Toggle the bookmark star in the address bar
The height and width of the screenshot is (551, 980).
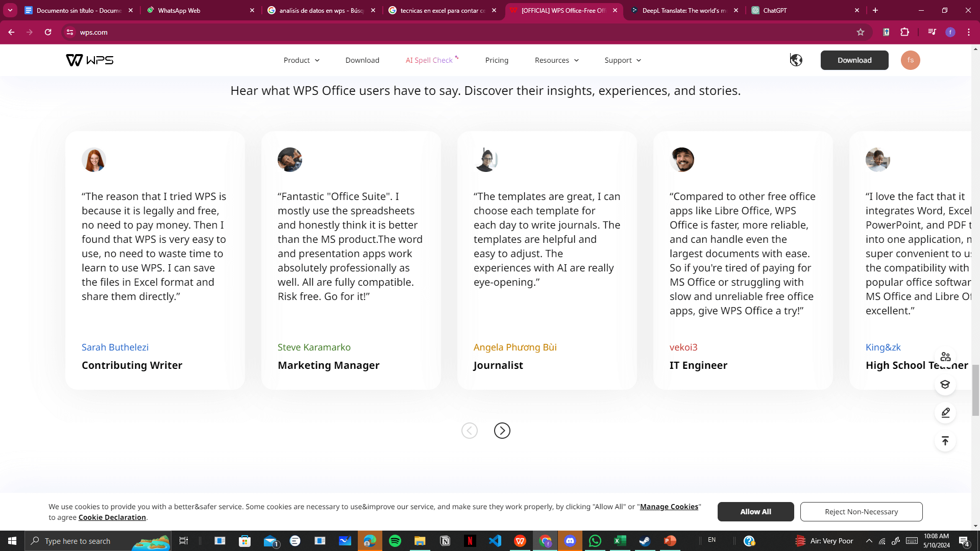click(x=861, y=32)
